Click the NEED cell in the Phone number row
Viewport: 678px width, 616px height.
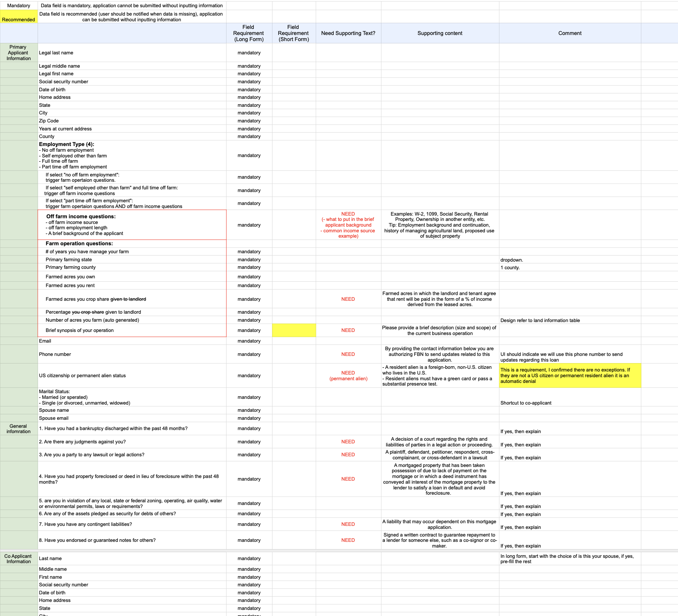click(x=348, y=354)
